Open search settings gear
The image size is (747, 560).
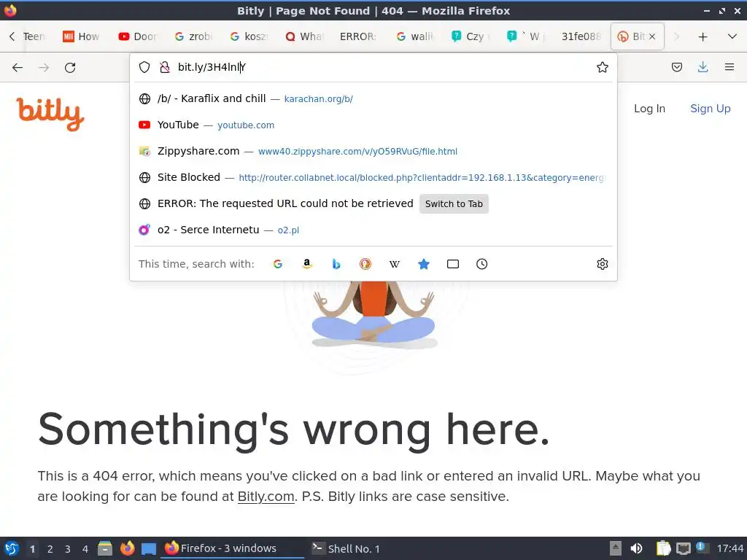pos(602,264)
